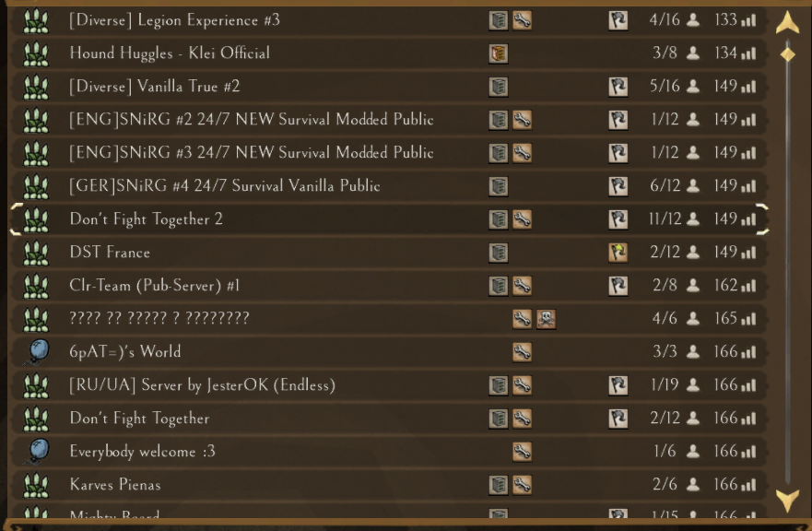The image size is (812, 531).
Task: Click the scroll down arrow
Action: pyautogui.click(x=788, y=501)
